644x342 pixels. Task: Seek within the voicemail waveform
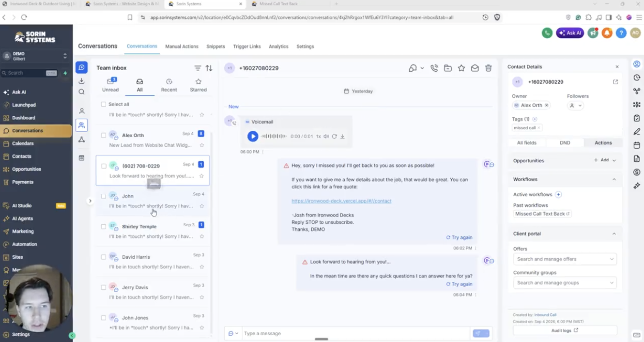click(x=274, y=137)
